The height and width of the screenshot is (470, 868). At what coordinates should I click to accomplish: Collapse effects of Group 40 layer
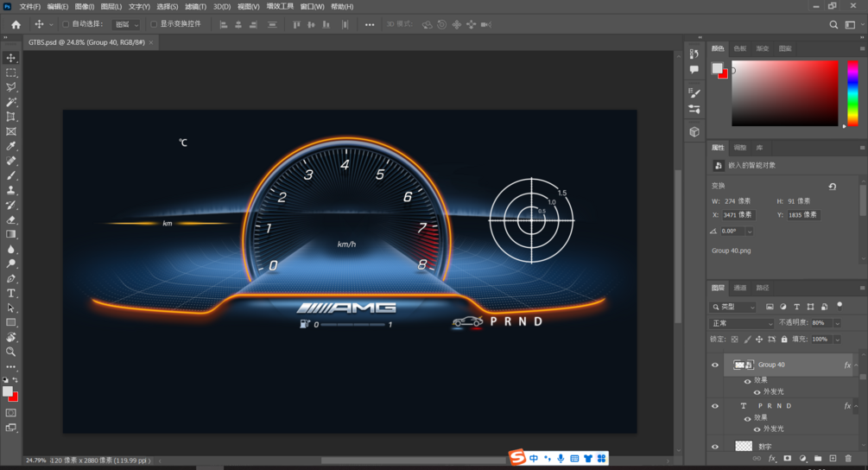[857, 365]
